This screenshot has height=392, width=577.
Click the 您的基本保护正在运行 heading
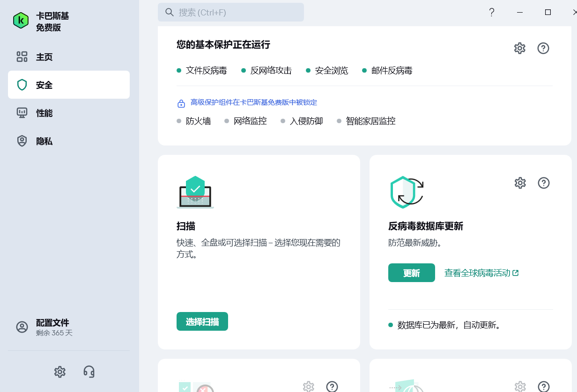[x=223, y=45]
